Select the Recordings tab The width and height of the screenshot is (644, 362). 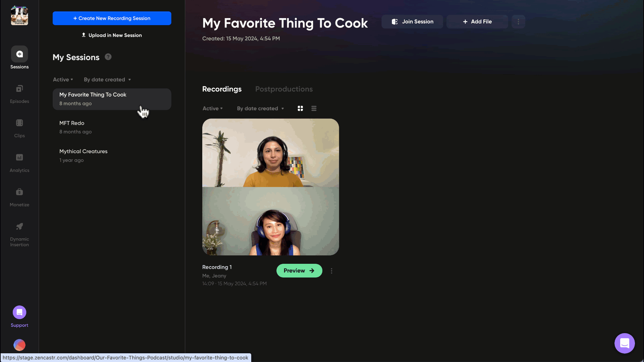(222, 89)
